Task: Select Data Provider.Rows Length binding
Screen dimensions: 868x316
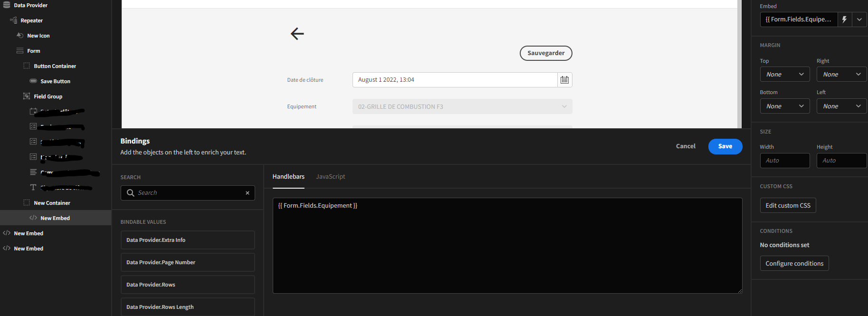Action: [188, 307]
